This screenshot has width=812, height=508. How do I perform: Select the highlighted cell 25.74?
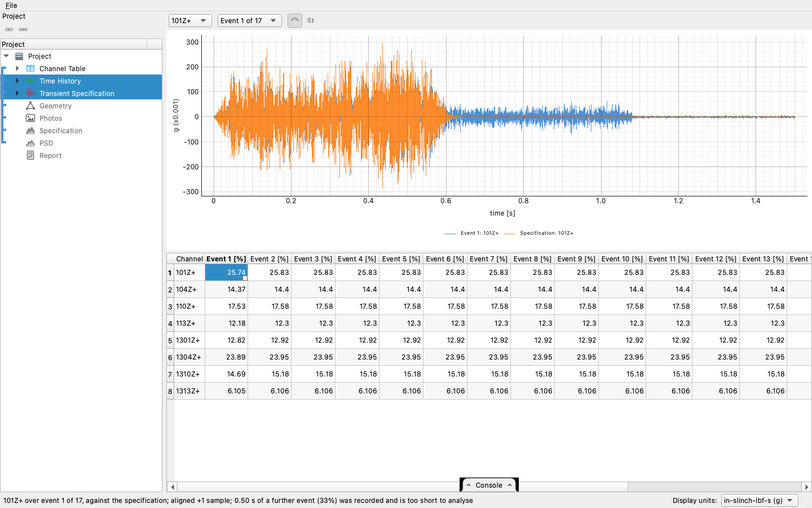click(226, 272)
